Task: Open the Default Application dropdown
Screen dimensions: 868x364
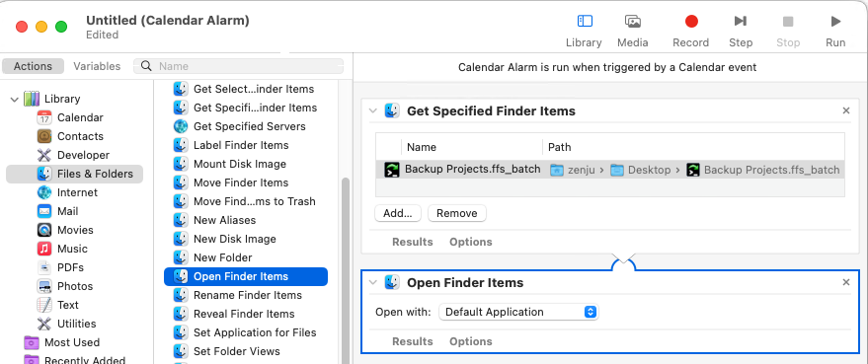Action: (518, 312)
